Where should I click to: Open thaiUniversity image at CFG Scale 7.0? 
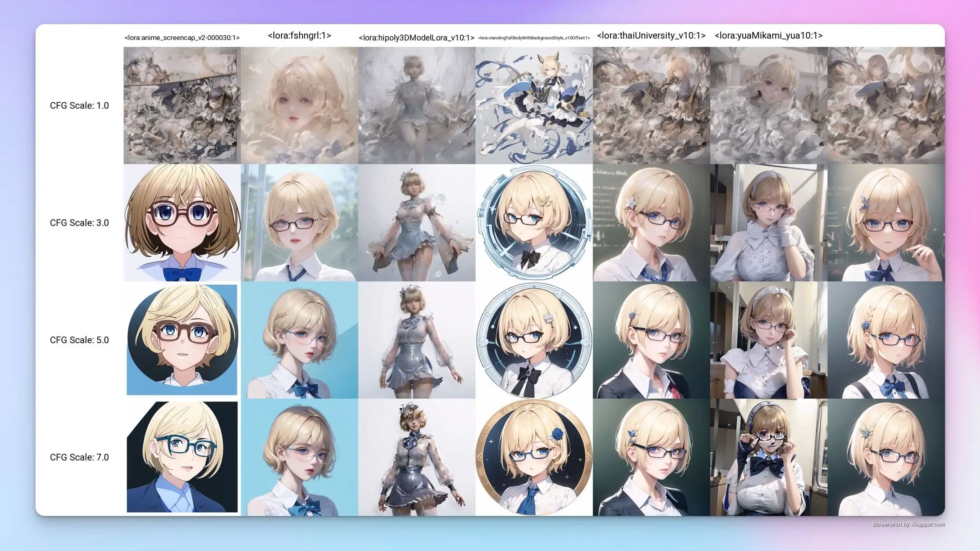click(x=651, y=457)
